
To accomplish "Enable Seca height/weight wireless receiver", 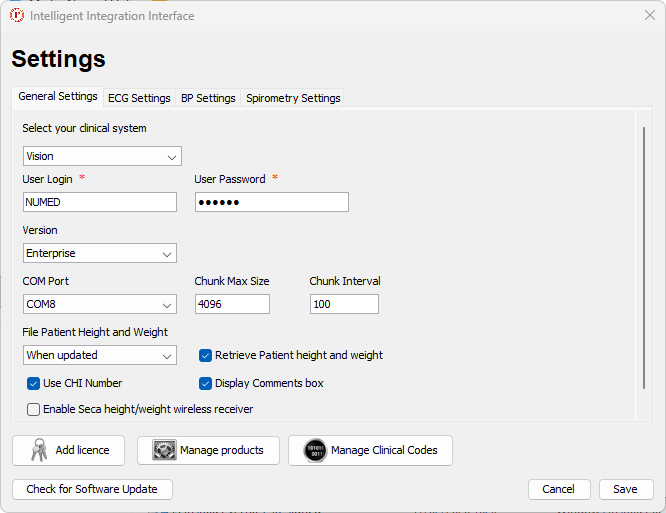I will (x=34, y=409).
